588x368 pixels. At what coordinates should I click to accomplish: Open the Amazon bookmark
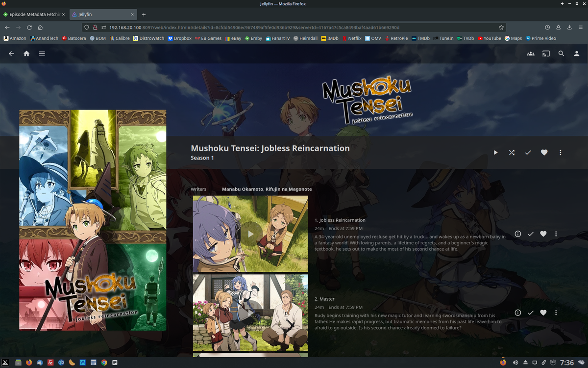coord(15,38)
